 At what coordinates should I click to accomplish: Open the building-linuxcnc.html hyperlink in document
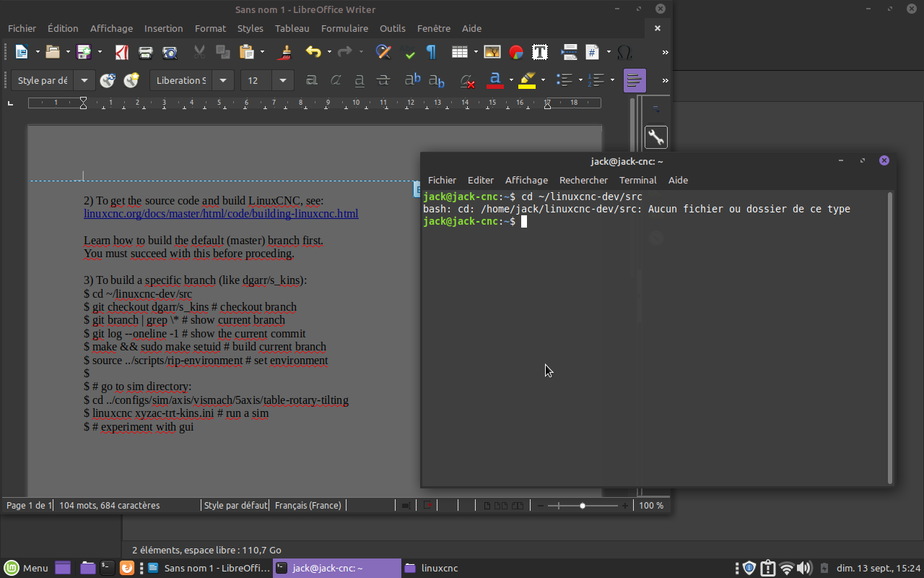(221, 214)
